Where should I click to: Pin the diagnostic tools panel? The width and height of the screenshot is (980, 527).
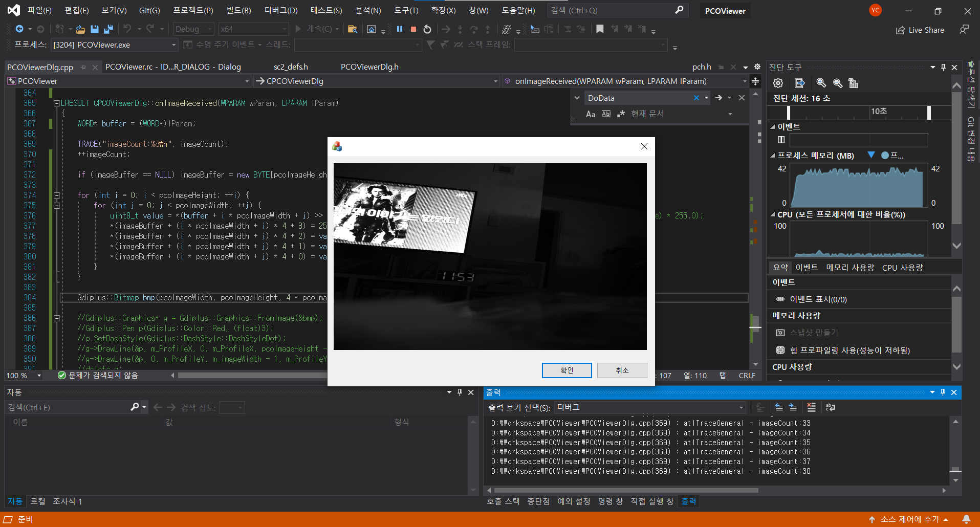943,68
